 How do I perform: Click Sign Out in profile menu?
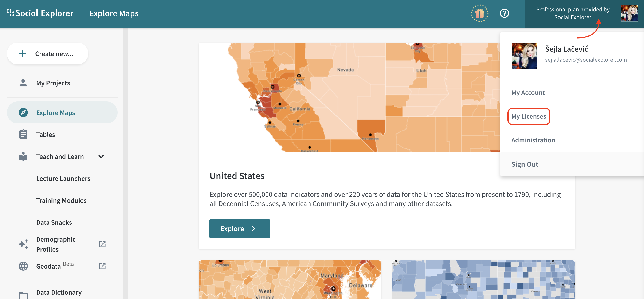click(x=524, y=164)
